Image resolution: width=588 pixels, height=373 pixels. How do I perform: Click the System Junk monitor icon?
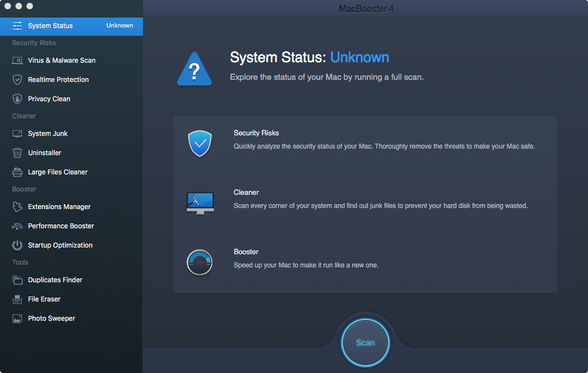point(17,134)
